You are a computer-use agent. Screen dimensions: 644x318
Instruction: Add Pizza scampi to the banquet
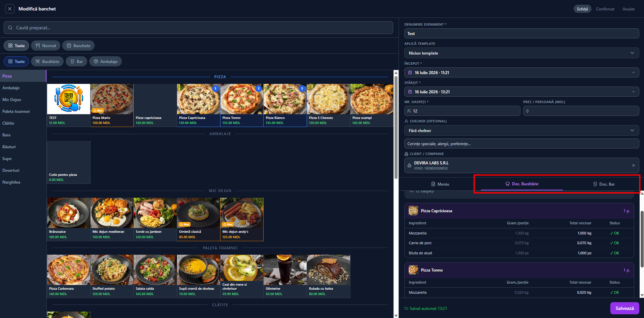click(372, 105)
